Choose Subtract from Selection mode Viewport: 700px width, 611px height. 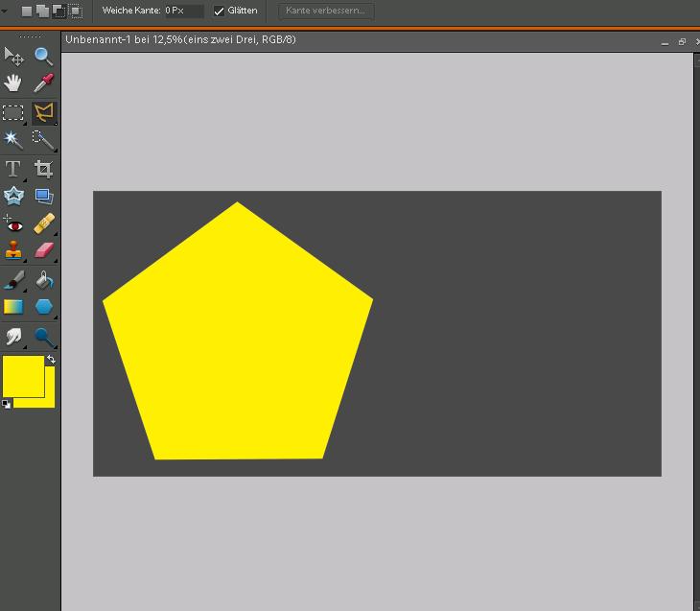click(x=58, y=11)
